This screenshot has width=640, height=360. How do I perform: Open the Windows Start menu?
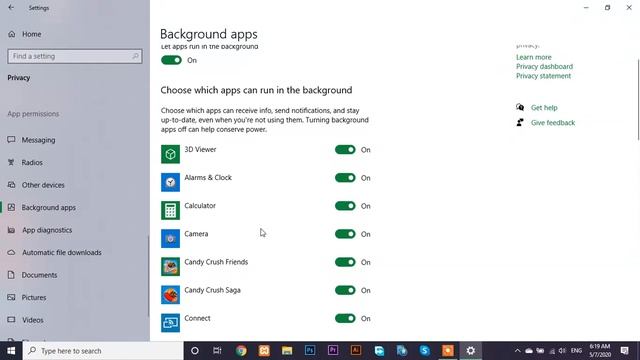(11, 351)
